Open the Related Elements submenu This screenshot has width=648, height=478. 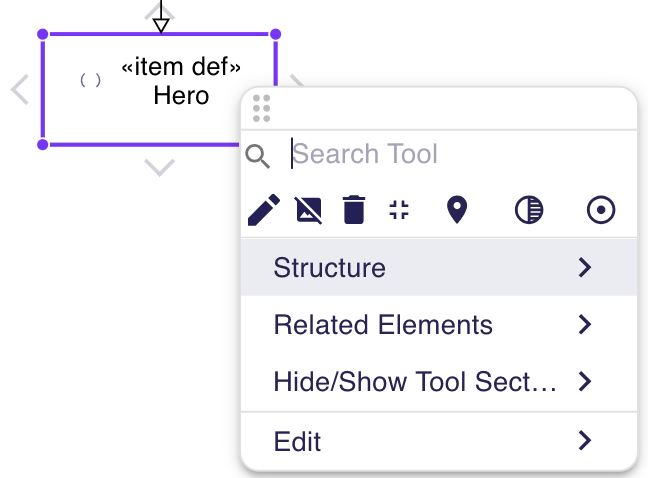point(439,324)
